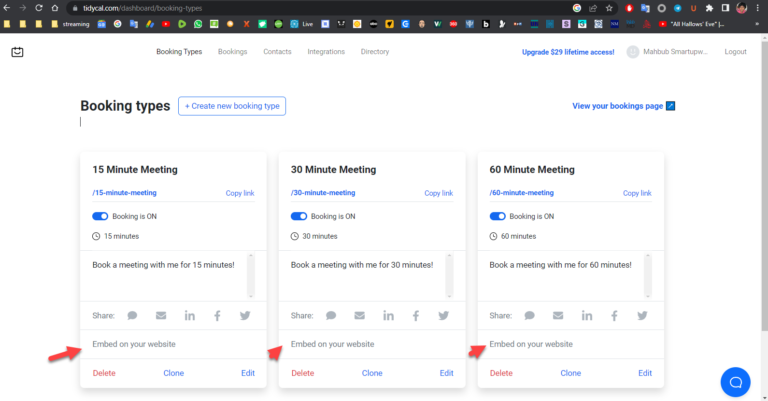The width and height of the screenshot is (768, 401).
Task: Create new booking type
Action: click(x=232, y=106)
